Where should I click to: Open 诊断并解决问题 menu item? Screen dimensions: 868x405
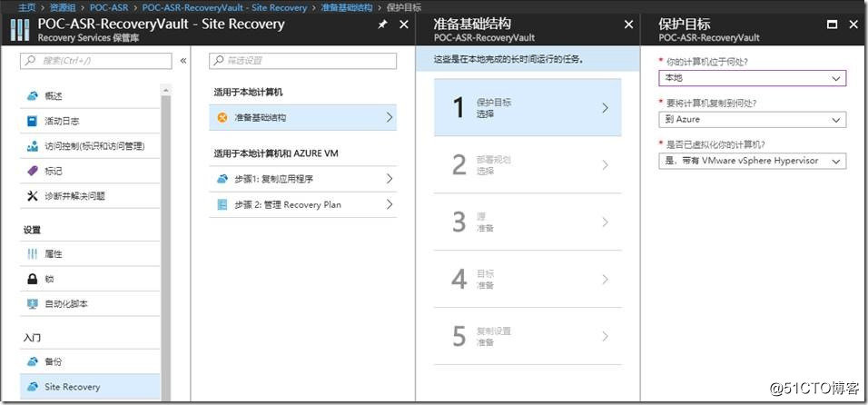90,196
